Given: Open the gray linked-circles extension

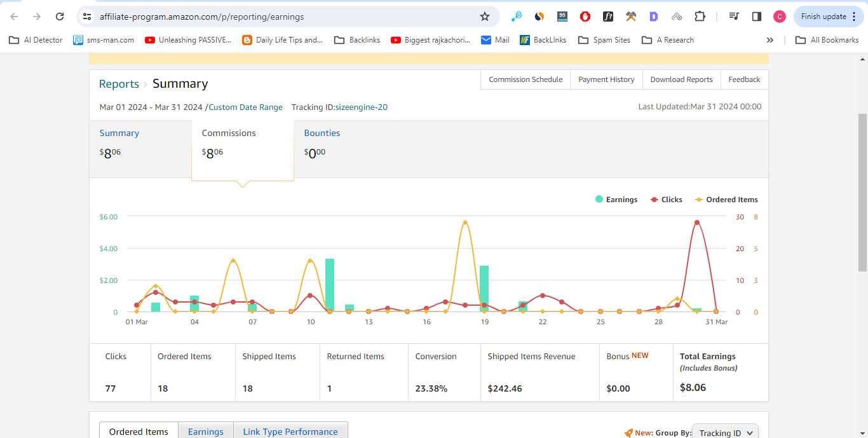Looking at the screenshot, I should click(x=677, y=17).
